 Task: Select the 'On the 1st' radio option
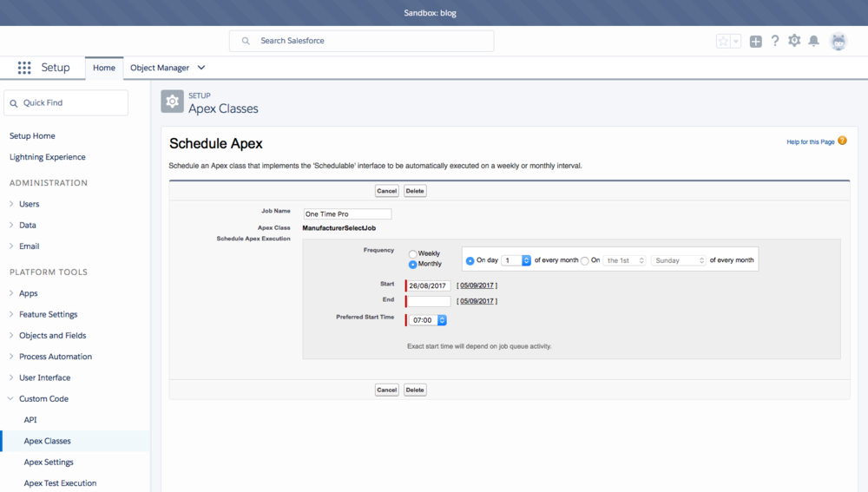pyautogui.click(x=584, y=260)
